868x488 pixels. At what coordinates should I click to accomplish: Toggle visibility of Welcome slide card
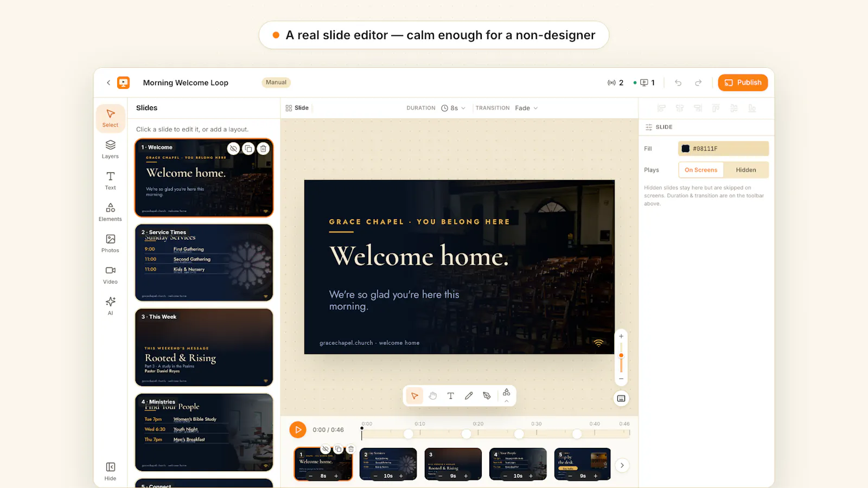[233, 149]
